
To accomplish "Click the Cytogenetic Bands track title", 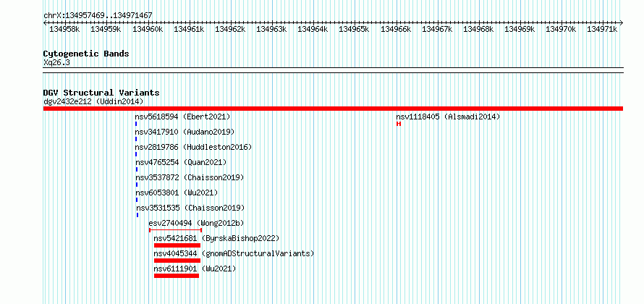I will click(86, 54).
